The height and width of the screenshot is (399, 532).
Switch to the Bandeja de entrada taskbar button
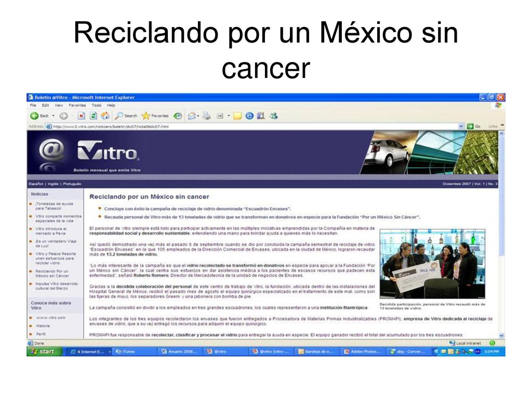click(316, 352)
